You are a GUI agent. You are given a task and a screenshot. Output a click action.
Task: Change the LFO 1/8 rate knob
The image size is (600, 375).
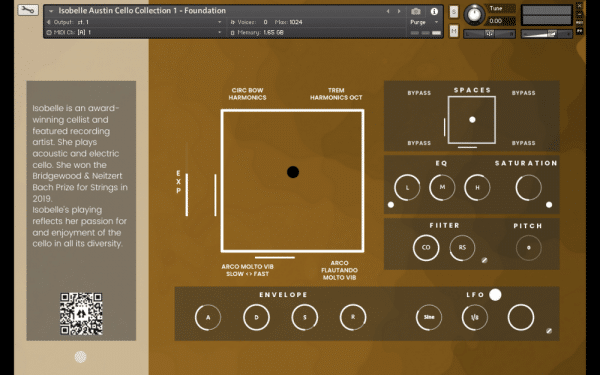click(x=474, y=317)
